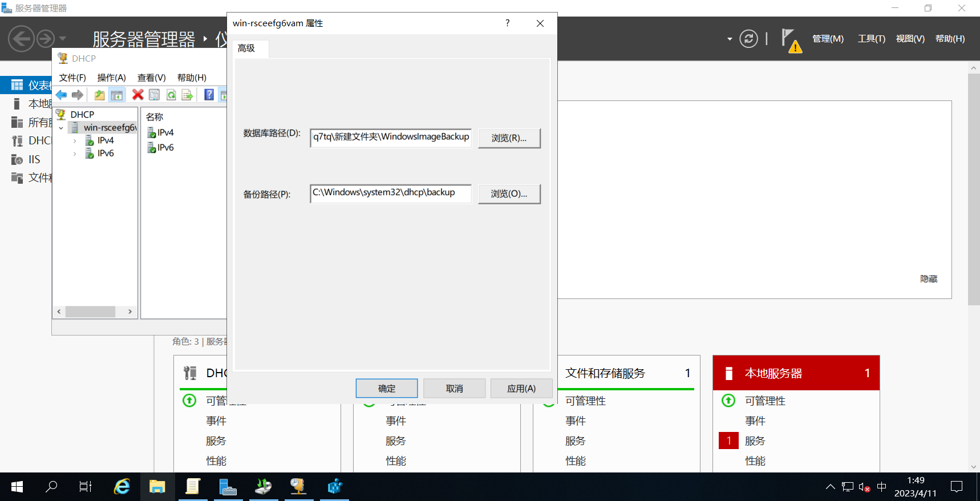Click the Server Manager refresh circle icon
The image size is (980, 501).
[748, 39]
